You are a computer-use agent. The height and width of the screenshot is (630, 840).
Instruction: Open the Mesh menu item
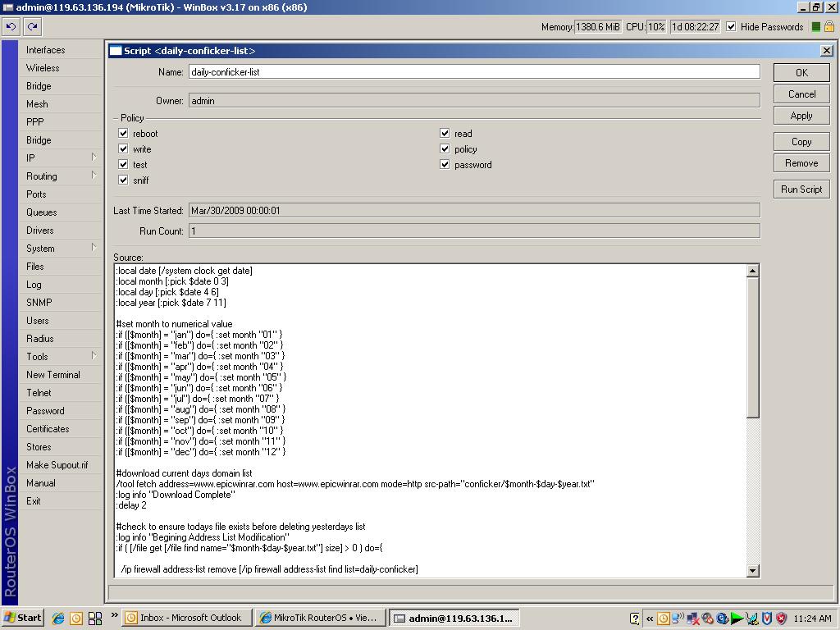[60, 104]
